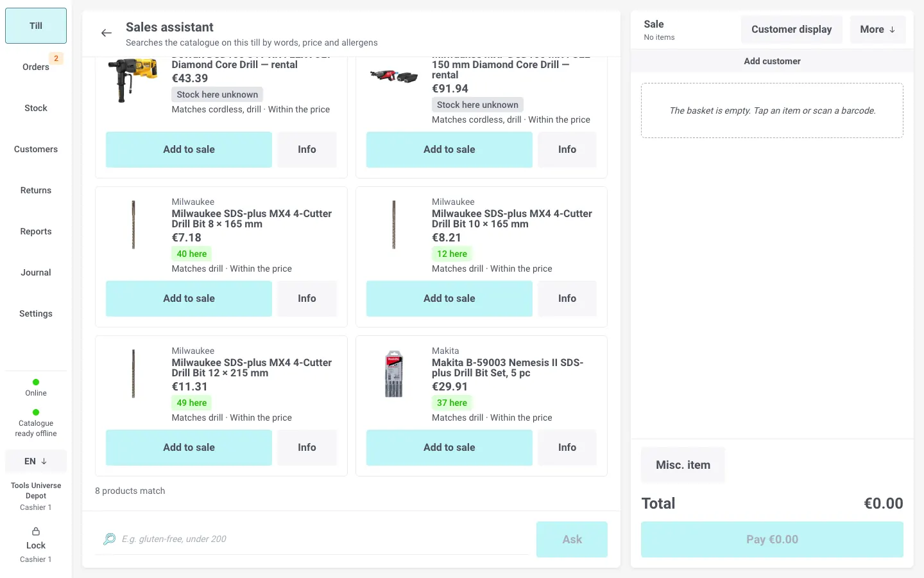Click the Makita Nemesis II bit set image
Viewport: 924px width, 578px height.
click(393, 374)
